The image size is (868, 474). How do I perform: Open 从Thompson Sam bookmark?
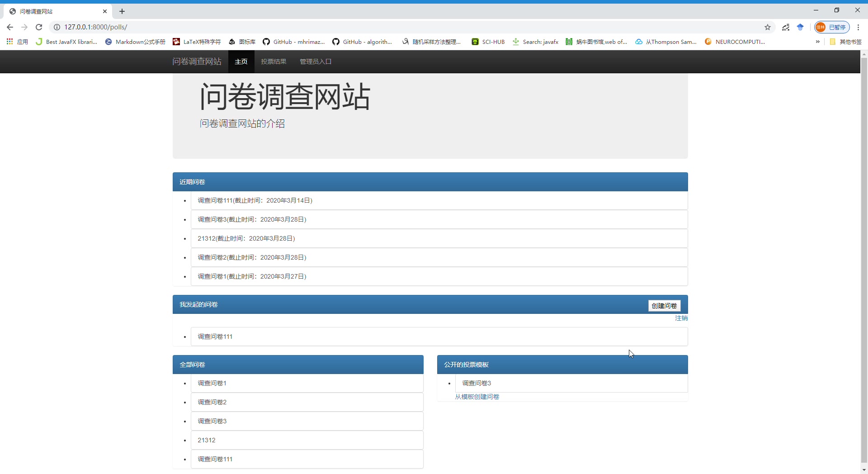(x=666, y=42)
